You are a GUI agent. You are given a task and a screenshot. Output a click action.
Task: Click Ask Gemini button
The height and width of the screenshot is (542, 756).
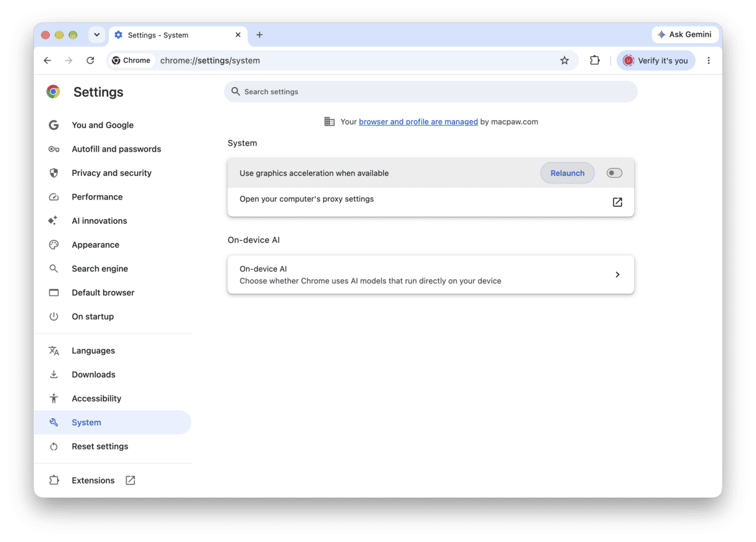(x=685, y=35)
